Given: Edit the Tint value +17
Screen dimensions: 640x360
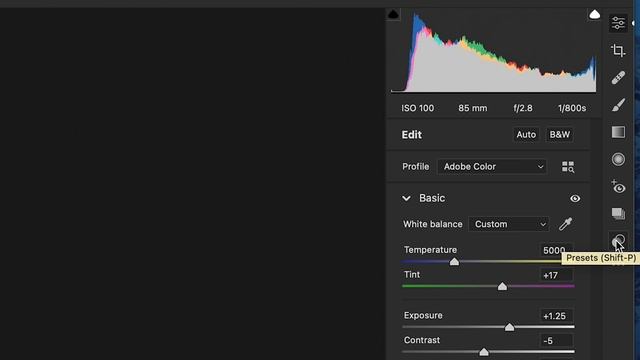Looking at the screenshot, I should click(556, 275).
